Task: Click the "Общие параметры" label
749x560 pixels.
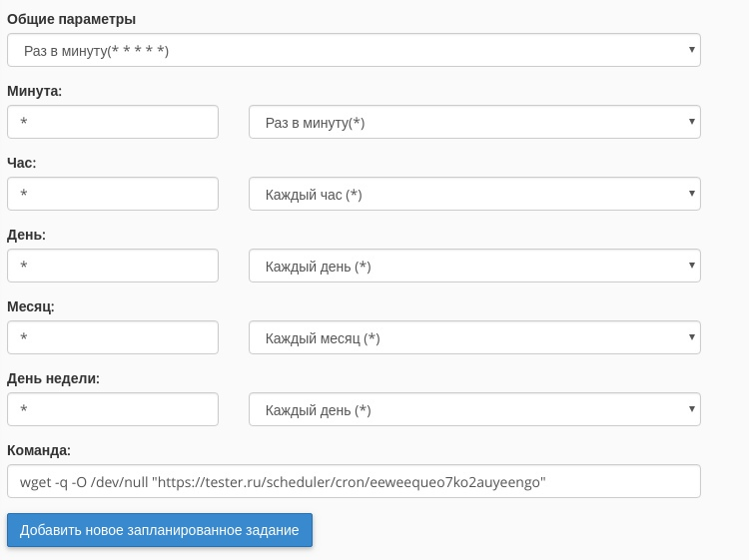Action: tap(72, 19)
